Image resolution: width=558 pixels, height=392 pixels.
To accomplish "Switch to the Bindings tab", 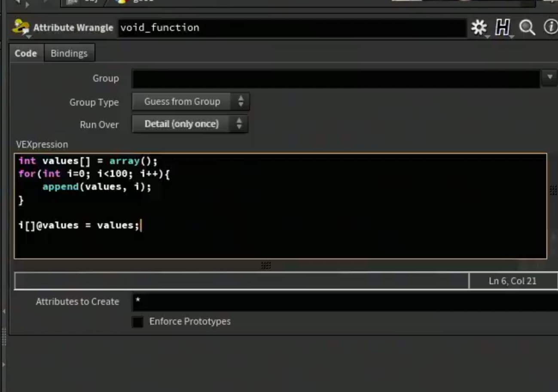I will tap(69, 53).
